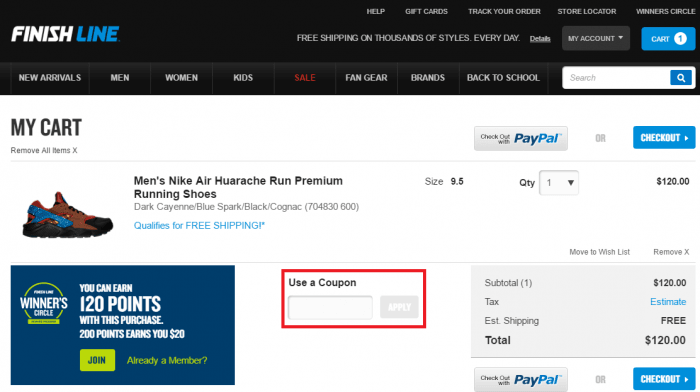Click the Nike Air Huarache shoe thumbnail

point(67,215)
